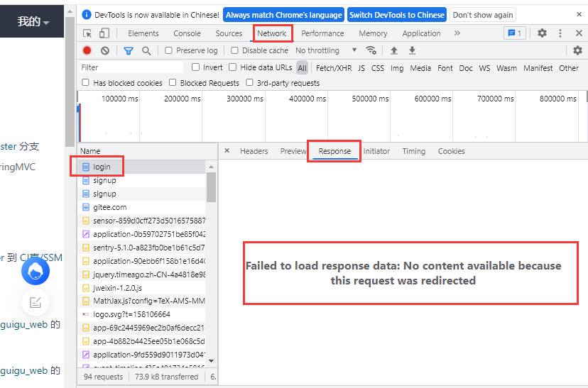Go to the Sources tab
The height and width of the screenshot is (388, 588).
click(229, 33)
